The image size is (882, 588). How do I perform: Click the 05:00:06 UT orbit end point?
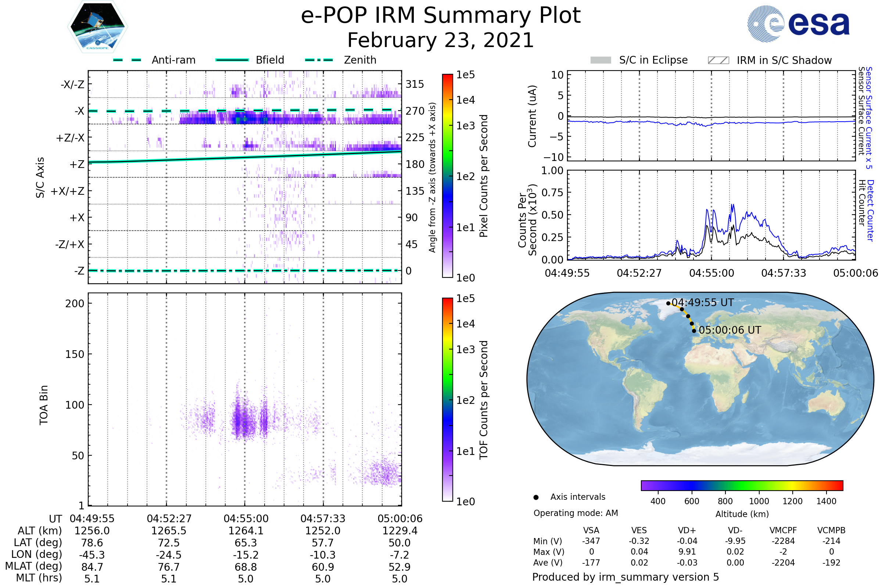(x=694, y=331)
